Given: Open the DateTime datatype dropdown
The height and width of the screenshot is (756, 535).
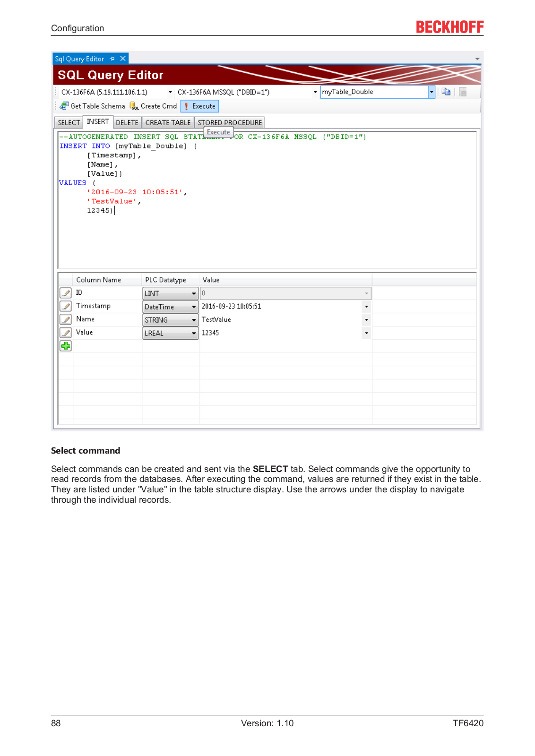Looking at the screenshot, I should (194, 307).
